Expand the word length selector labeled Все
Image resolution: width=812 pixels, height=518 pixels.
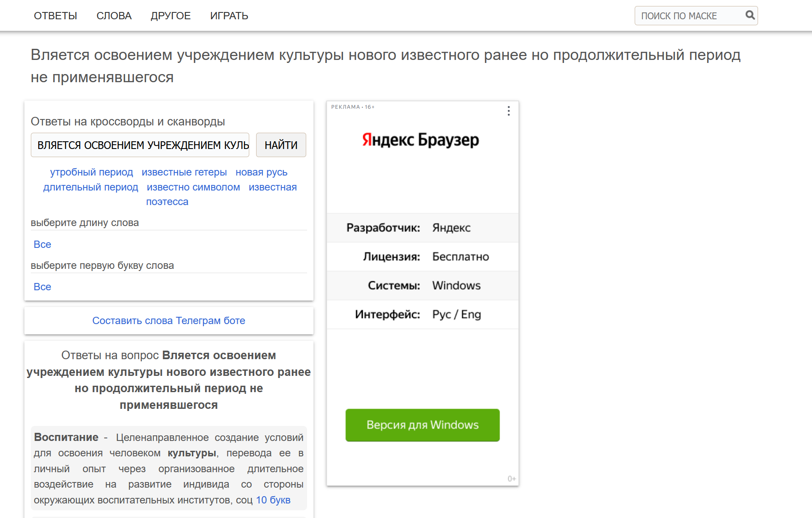coord(42,244)
